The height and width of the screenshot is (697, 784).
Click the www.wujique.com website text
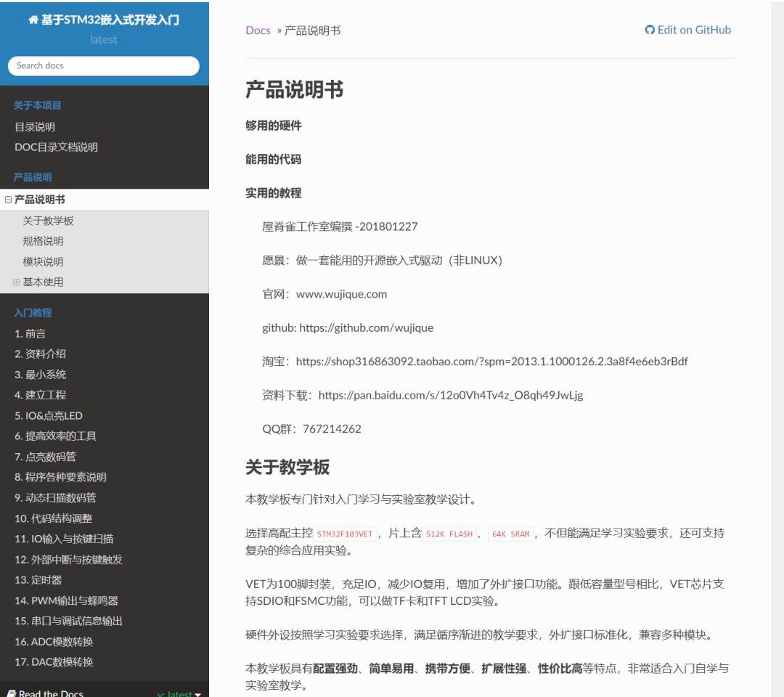click(x=341, y=294)
